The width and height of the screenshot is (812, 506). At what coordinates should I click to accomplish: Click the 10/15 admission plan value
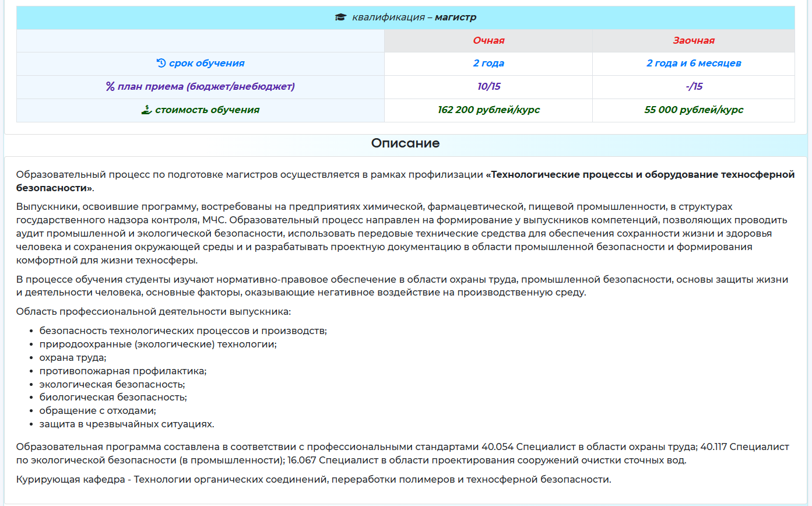(x=488, y=87)
